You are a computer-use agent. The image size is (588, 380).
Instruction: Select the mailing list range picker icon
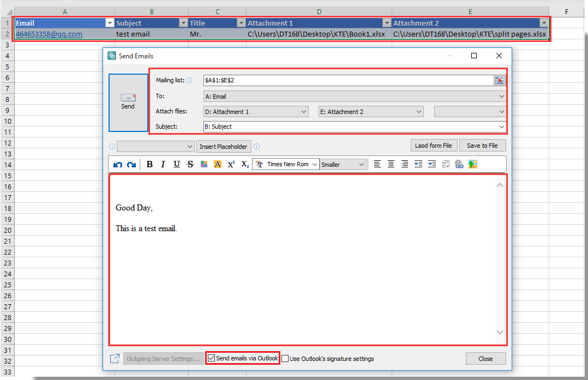tap(499, 80)
